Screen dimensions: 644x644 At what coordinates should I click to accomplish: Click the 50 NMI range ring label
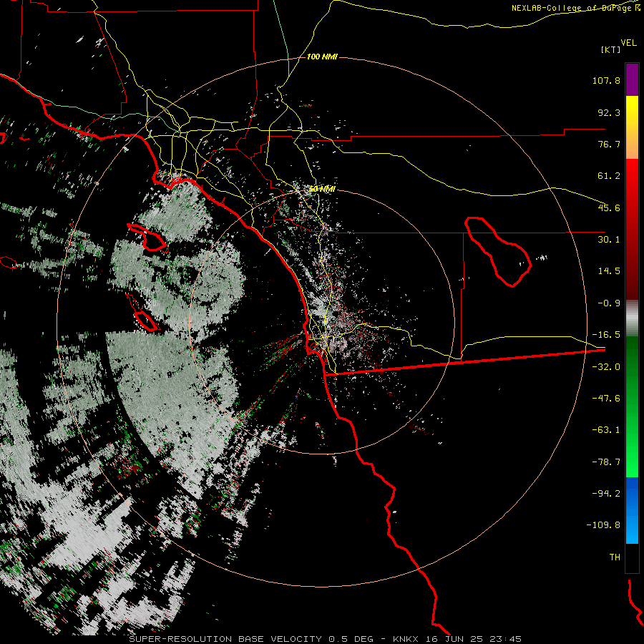coord(322,189)
